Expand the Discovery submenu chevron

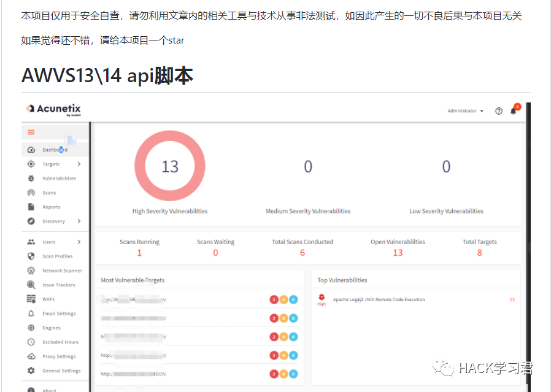pos(79,221)
